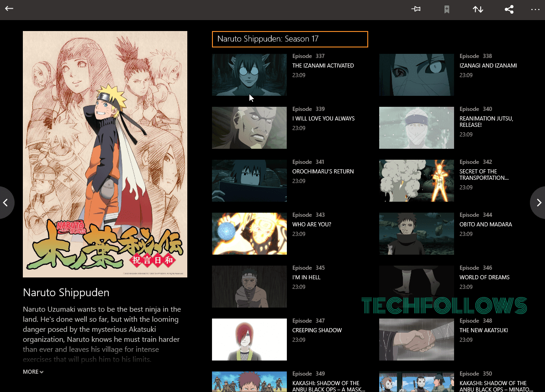Click the "Episode 350" label
545x392 pixels.
(476, 374)
